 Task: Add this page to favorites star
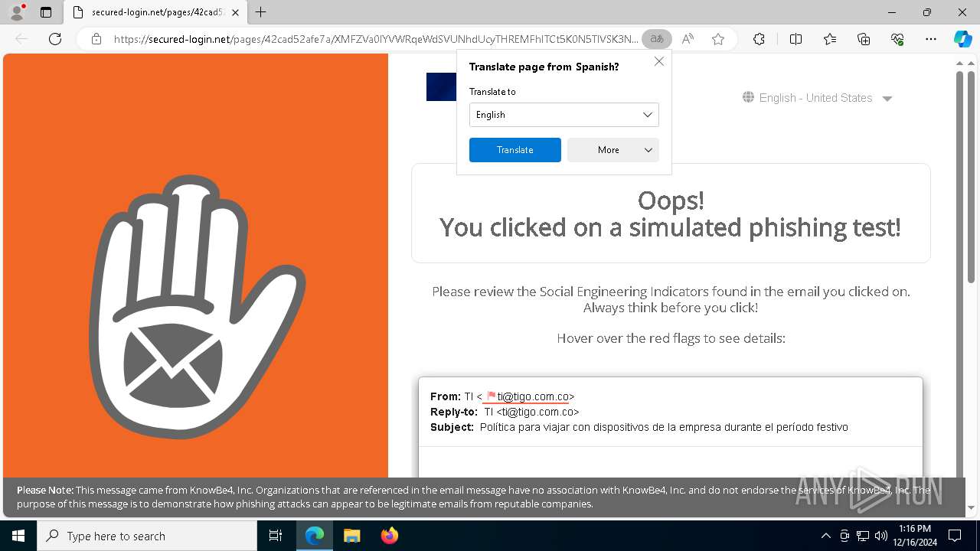click(x=718, y=39)
